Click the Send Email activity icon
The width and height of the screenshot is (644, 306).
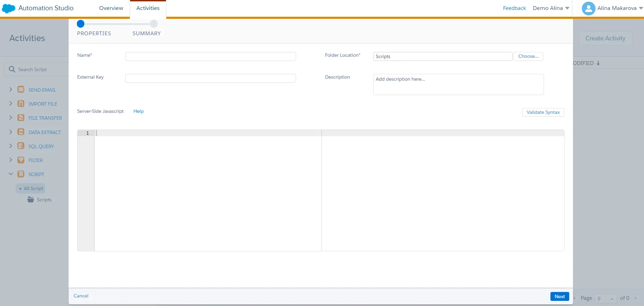click(x=21, y=90)
